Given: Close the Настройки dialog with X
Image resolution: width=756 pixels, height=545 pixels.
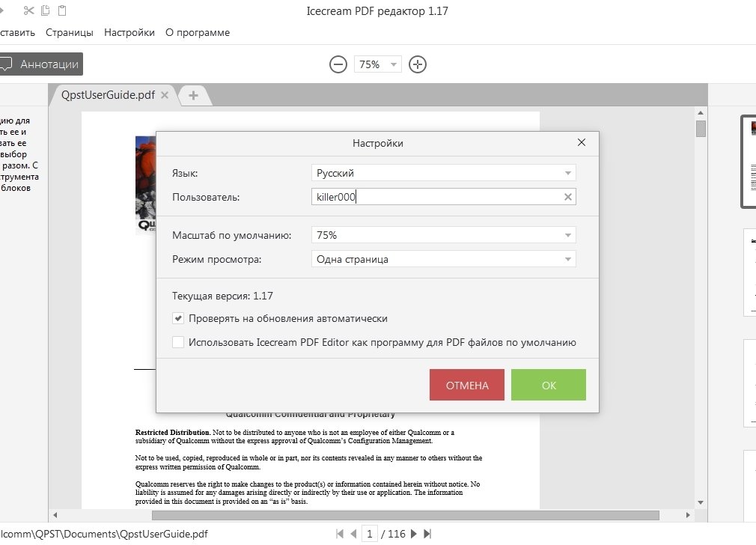Looking at the screenshot, I should (x=582, y=142).
